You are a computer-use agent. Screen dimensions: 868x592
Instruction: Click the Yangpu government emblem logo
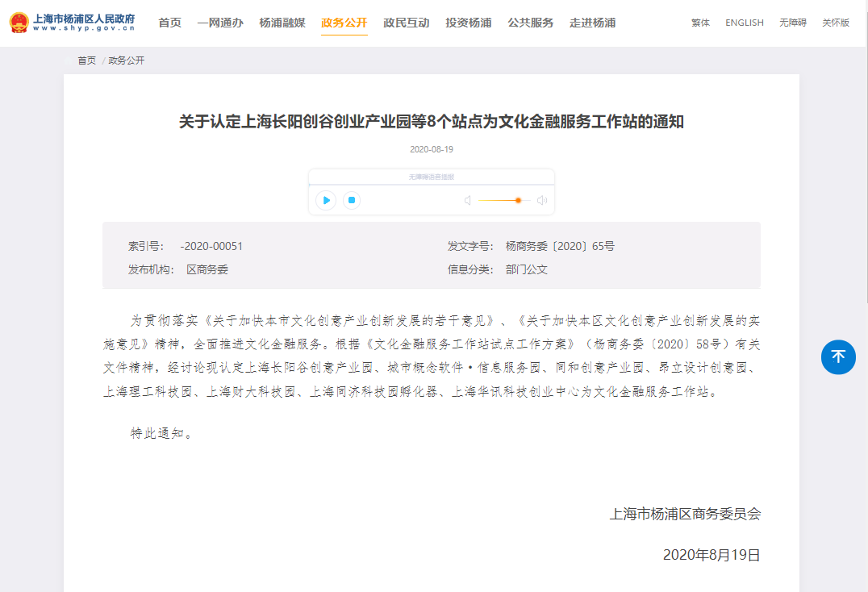click(x=19, y=23)
